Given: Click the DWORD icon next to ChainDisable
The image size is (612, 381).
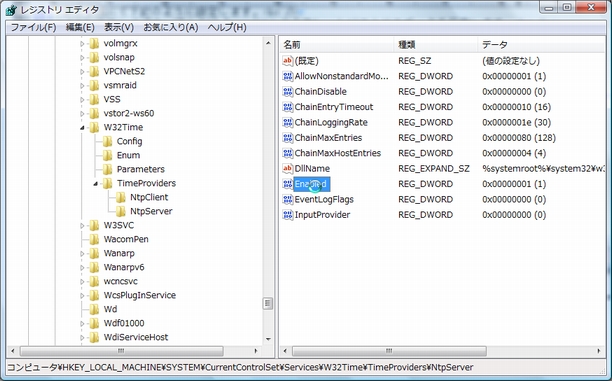Looking at the screenshot, I should pos(288,91).
